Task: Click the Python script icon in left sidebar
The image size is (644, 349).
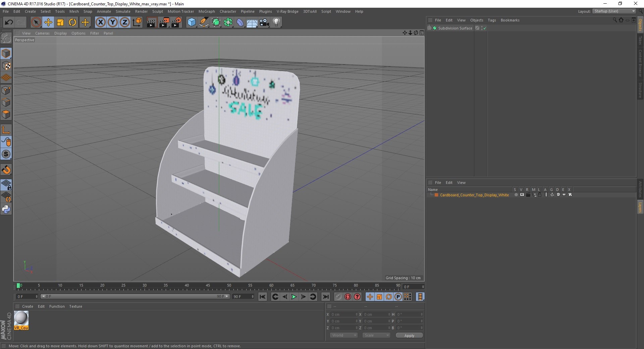Action: pyautogui.click(x=6, y=209)
